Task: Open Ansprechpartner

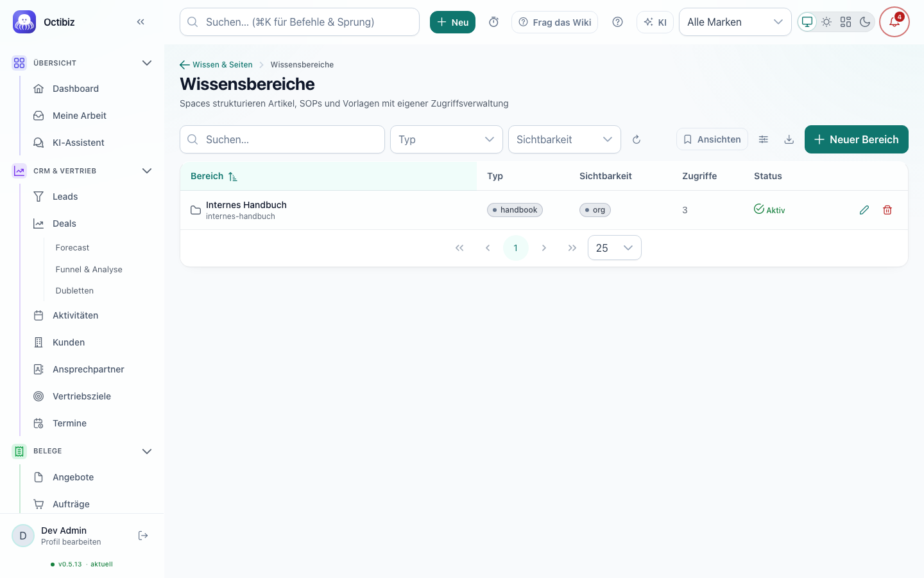Action: [x=89, y=369]
